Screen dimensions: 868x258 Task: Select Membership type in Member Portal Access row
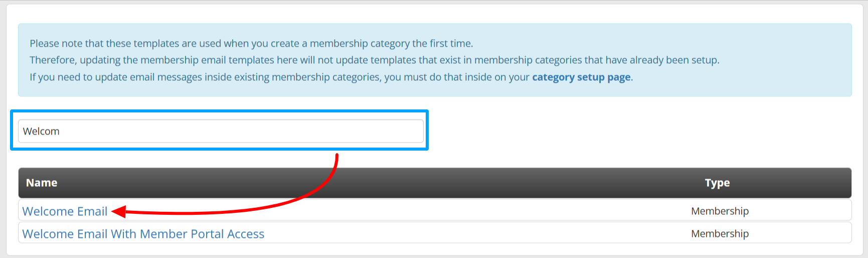point(720,234)
